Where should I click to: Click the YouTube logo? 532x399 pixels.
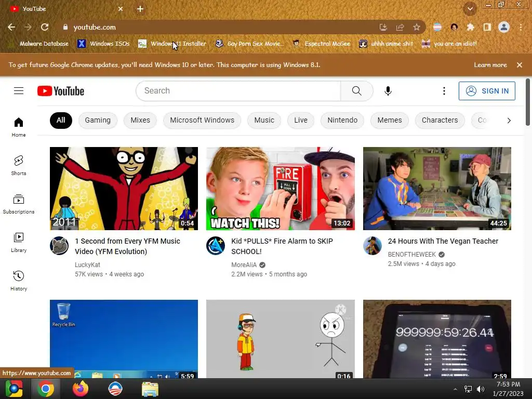pos(61,91)
